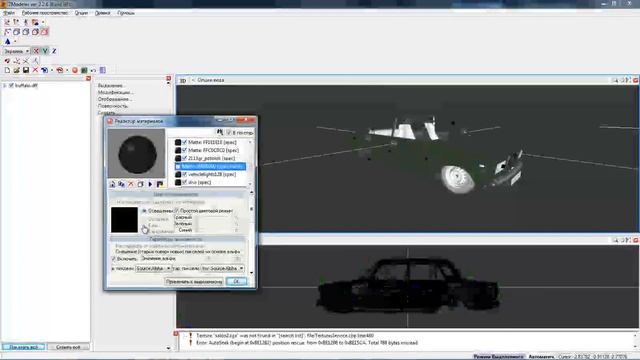Select the edges level icon
The width and height of the screenshot is (640, 360).
pyautogui.click(x=16, y=32)
